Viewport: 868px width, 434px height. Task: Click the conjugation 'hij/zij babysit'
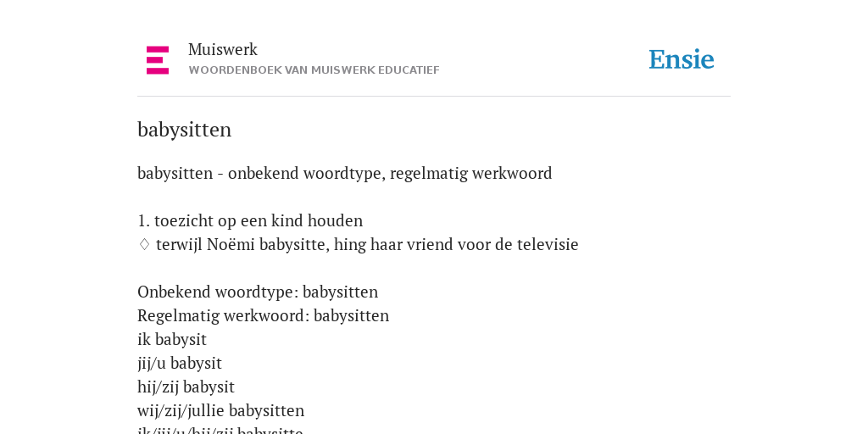[x=186, y=387]
